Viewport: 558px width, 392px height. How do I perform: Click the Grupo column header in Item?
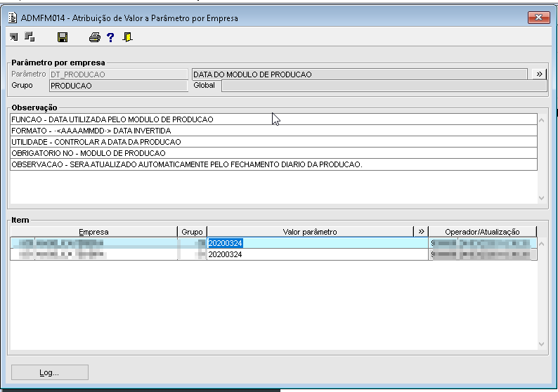point(192,232)
